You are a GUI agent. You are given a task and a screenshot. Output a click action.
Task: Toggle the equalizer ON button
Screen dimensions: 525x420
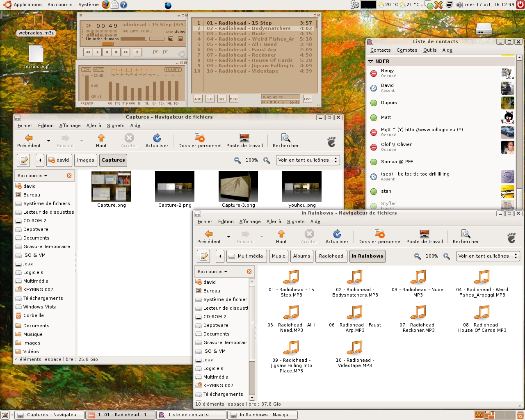pyautogui.click(x=86, y=70)
